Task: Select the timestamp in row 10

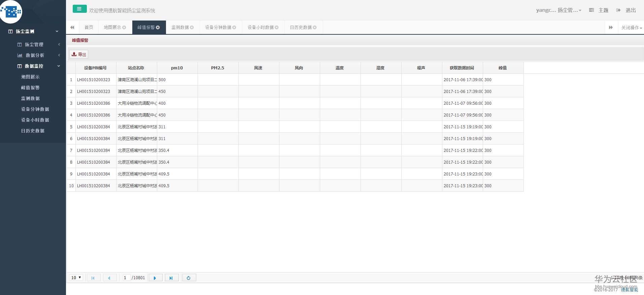Action: click(463, 186)
